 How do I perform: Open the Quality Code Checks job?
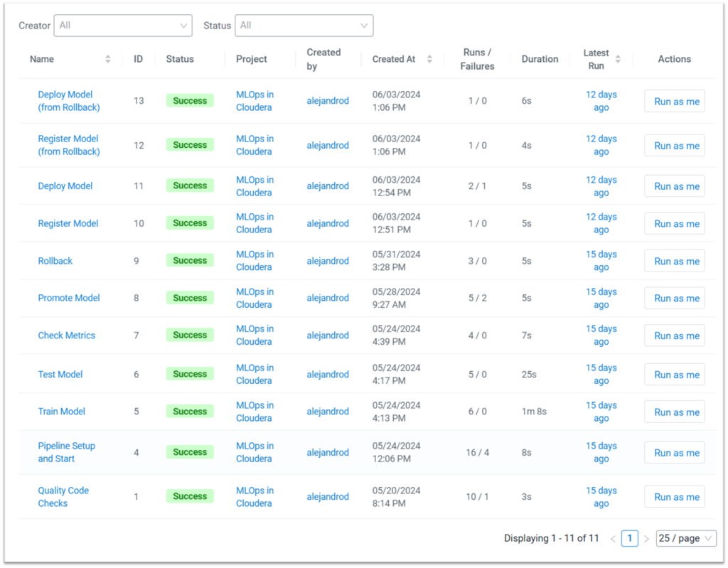coord(63,497)
